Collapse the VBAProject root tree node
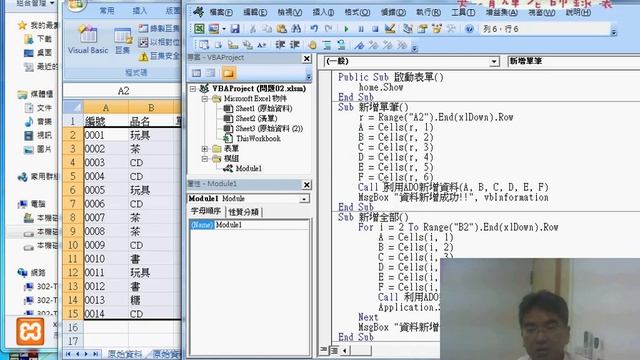The image size is (640, 360). tap(193, 89)
